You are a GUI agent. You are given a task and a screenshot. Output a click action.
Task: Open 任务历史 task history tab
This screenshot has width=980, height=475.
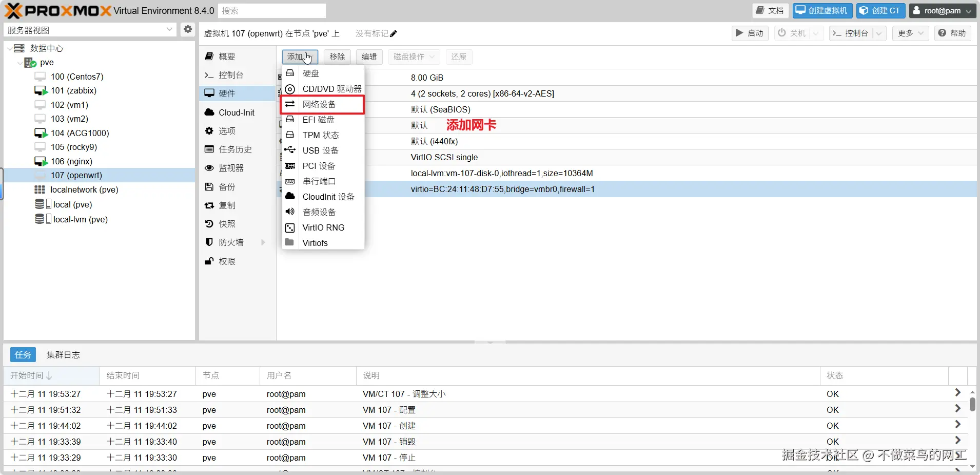click(x=238, y=149)
